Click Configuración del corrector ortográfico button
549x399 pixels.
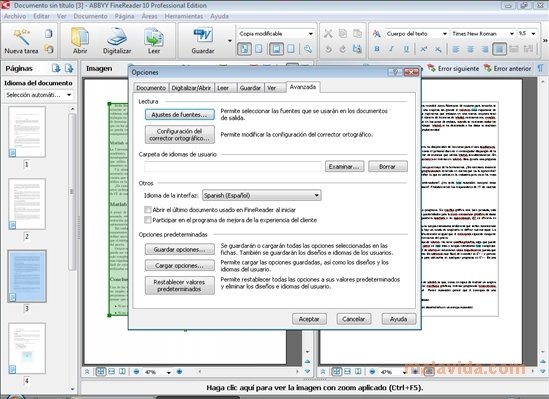[x=180, y=135]
